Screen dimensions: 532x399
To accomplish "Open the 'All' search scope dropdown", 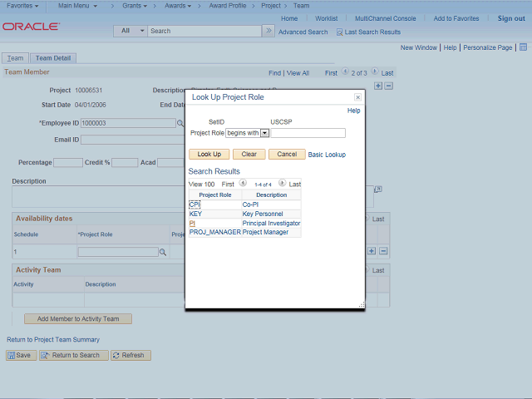I will [x=131, y=31].
